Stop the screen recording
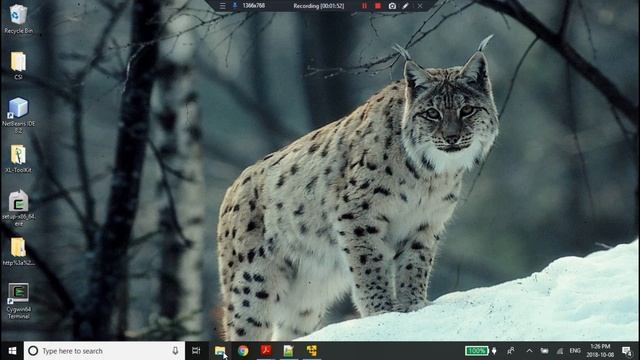The image size is (640, 360). click(378, 6)
